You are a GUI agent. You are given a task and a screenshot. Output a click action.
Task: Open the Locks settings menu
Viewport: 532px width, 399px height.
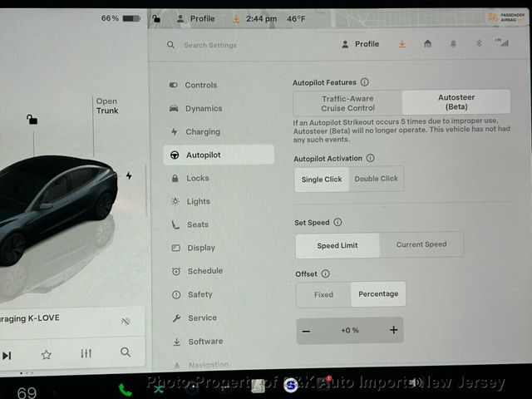point(190,178)
